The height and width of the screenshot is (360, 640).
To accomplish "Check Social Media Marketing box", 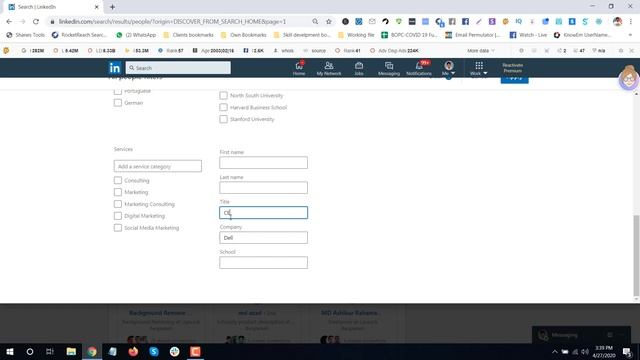I will [118, 228].
